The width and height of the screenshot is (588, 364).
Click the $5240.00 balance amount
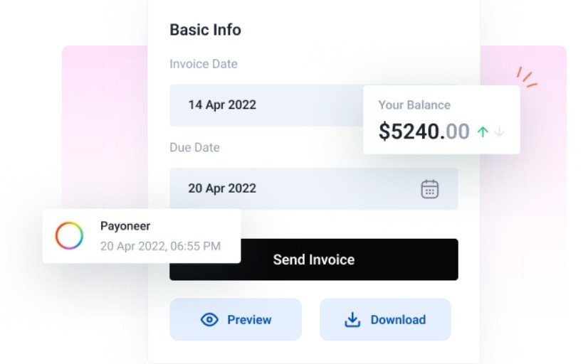click(424, 132)
